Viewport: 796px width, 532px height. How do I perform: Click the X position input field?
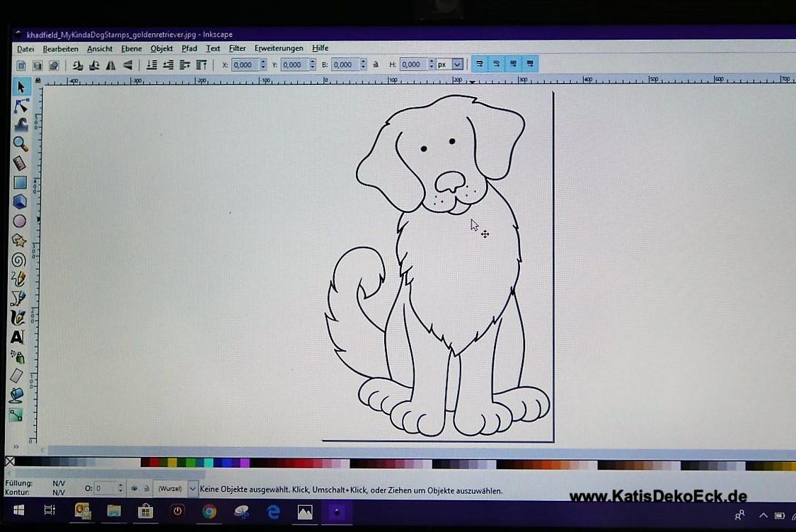pyautogui.click(x=244, y=65)
